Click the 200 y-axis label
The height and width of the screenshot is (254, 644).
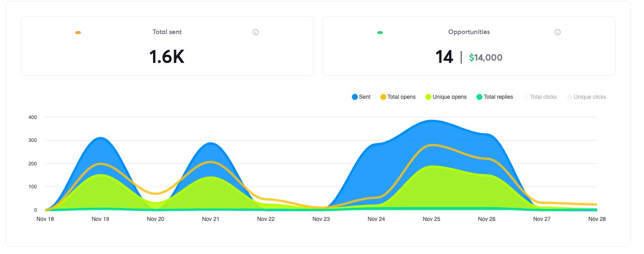click(x=32, y=164)
